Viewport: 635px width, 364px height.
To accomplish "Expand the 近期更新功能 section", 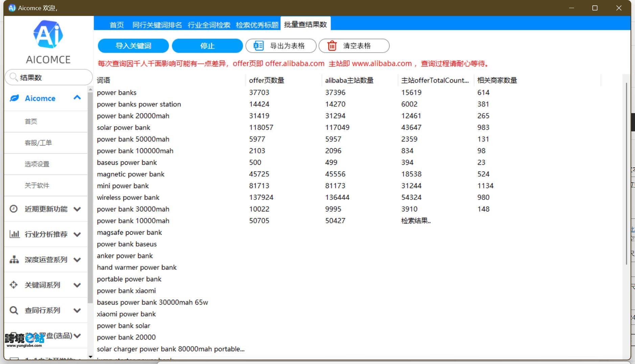I will coord(77,209).
